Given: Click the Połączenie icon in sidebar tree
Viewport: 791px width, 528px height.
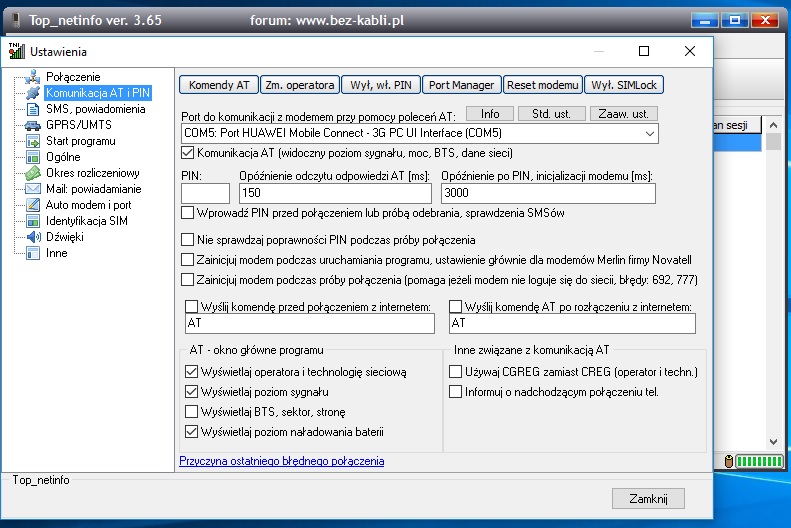Looking at the screenshot, I should tap(33, 77).
